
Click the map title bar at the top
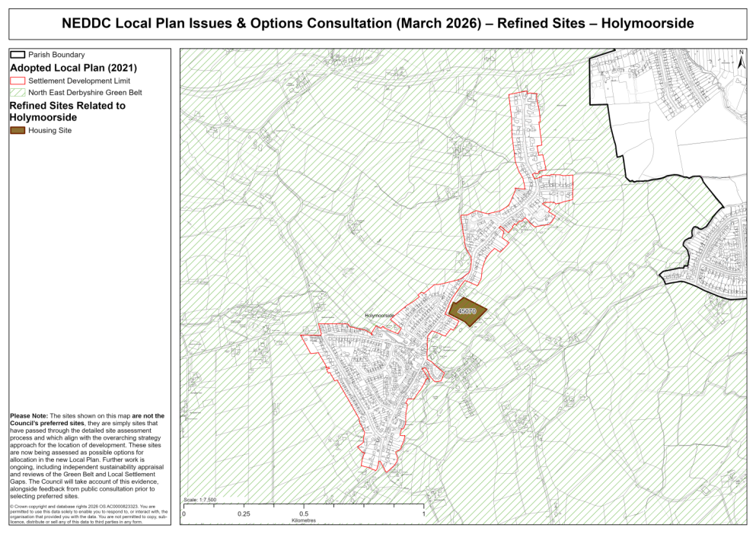tap(378, 22)
